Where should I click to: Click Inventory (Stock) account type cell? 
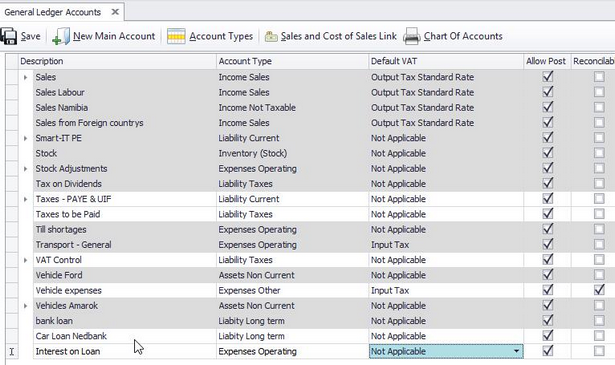pyautogui.click(x=292, y=153)
